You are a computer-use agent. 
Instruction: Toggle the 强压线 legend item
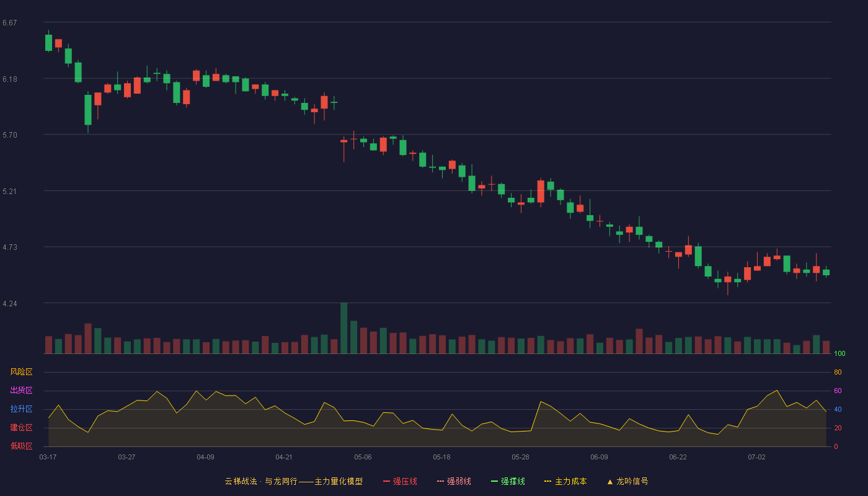400,481
